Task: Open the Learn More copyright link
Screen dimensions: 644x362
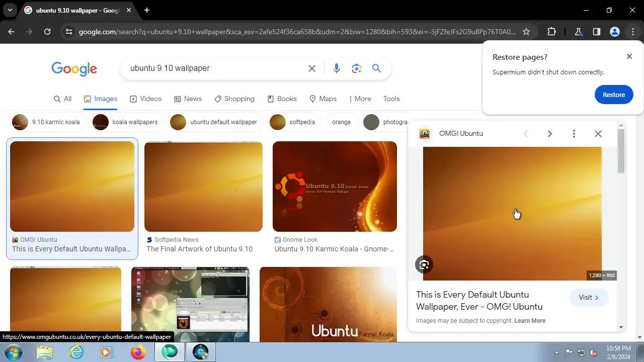Action: point(530,321)
